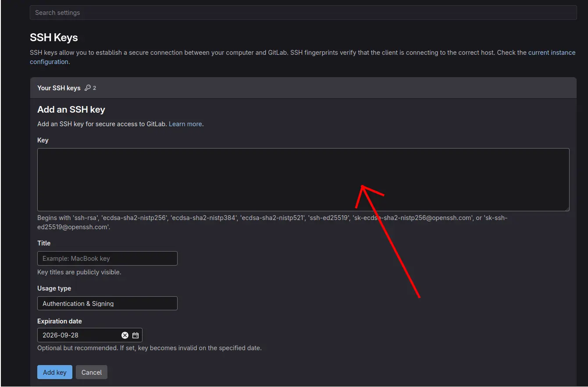This screenshot has height=387, width=588.
Task: Click the key icon beside Your SSH keys
Action: [88, 88]
